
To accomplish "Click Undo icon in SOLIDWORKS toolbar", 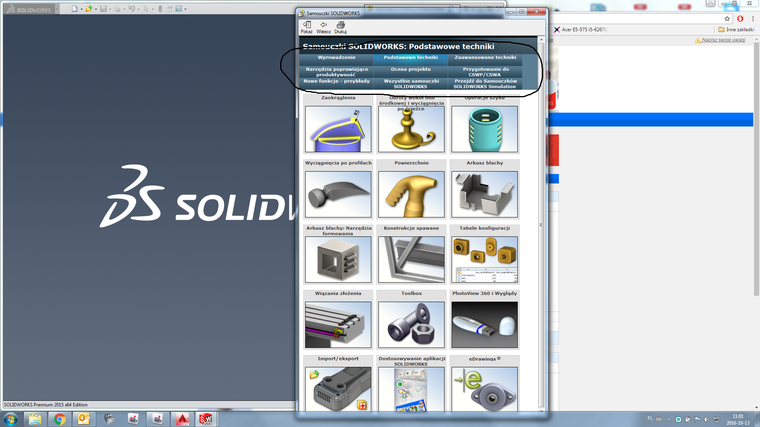I will tap(131, 9).
